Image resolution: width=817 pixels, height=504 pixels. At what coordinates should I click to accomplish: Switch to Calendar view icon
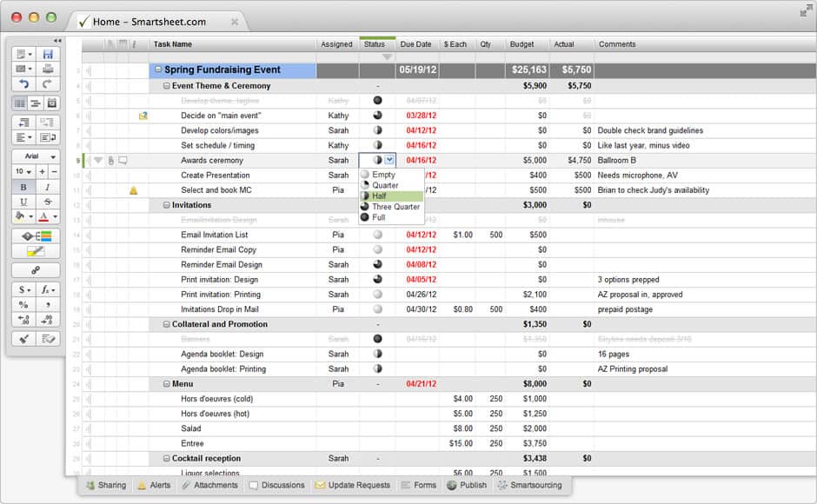point(51,103)
